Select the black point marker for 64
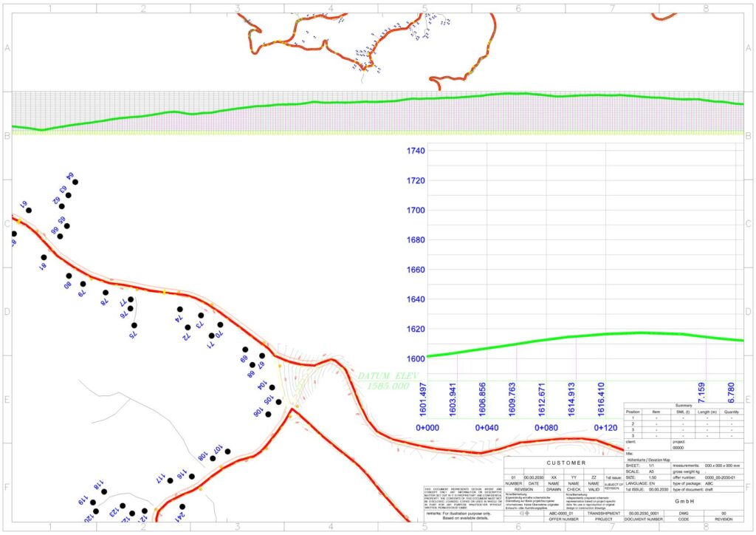756x535 pixels. click(x=75, y=182)
